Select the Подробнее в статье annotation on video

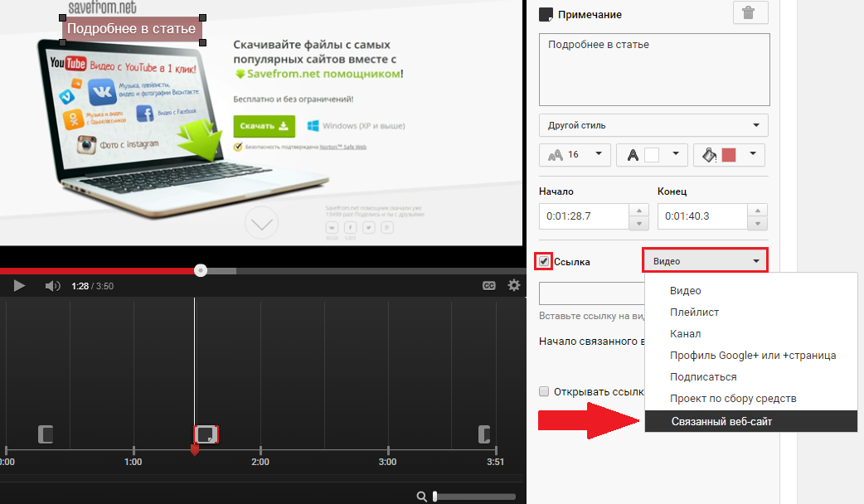[x=131, y=29]
